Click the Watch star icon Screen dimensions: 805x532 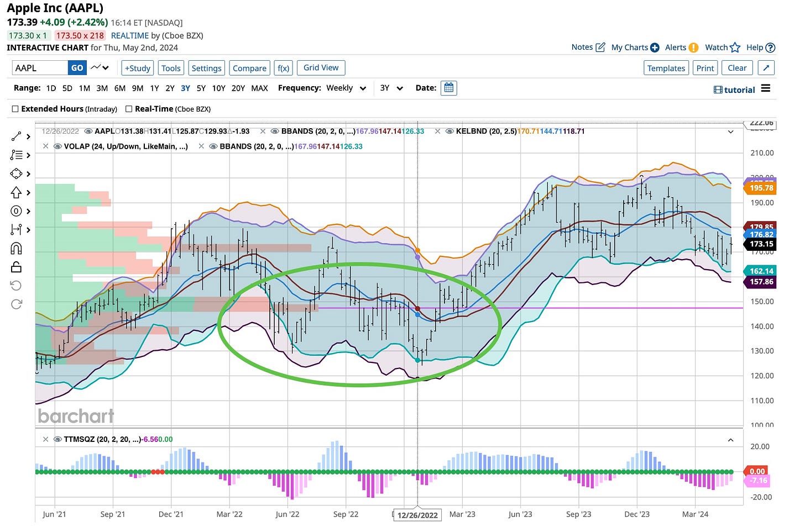pyautogui.click(x=735, y=48)
